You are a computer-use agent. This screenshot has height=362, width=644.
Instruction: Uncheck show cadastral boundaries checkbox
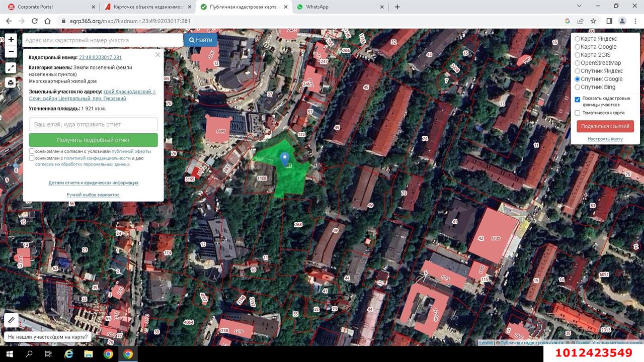click(x=578, y=99)
